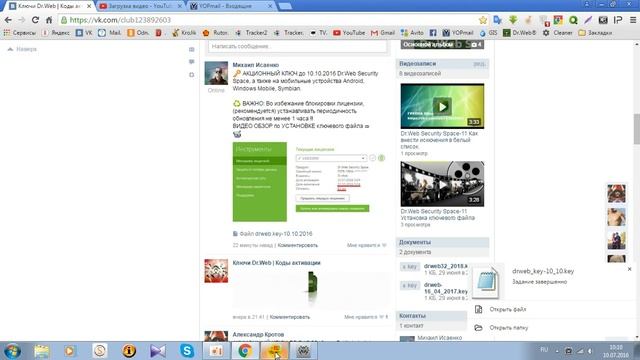Open the drweb32_2018 key document
The width and height of the screenshot is (640, 360).
(445, 266)
